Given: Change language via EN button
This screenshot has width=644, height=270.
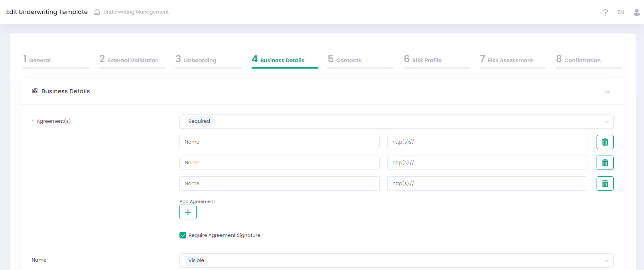Looking at the screenshot, I should 620,12.
